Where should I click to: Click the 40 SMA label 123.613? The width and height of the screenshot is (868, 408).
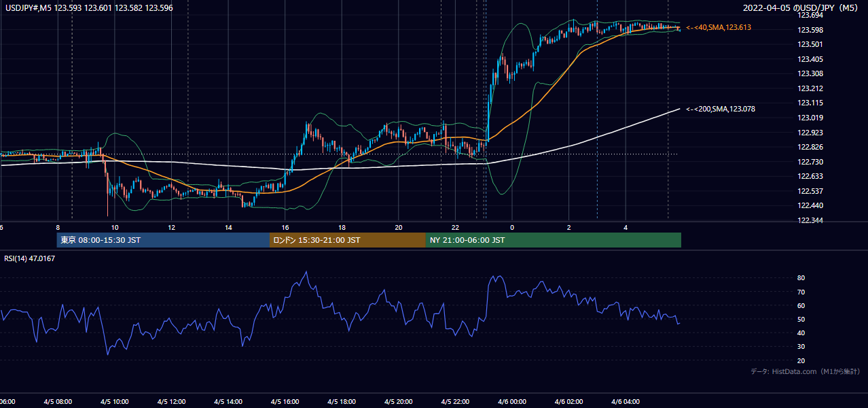point(720,27)
